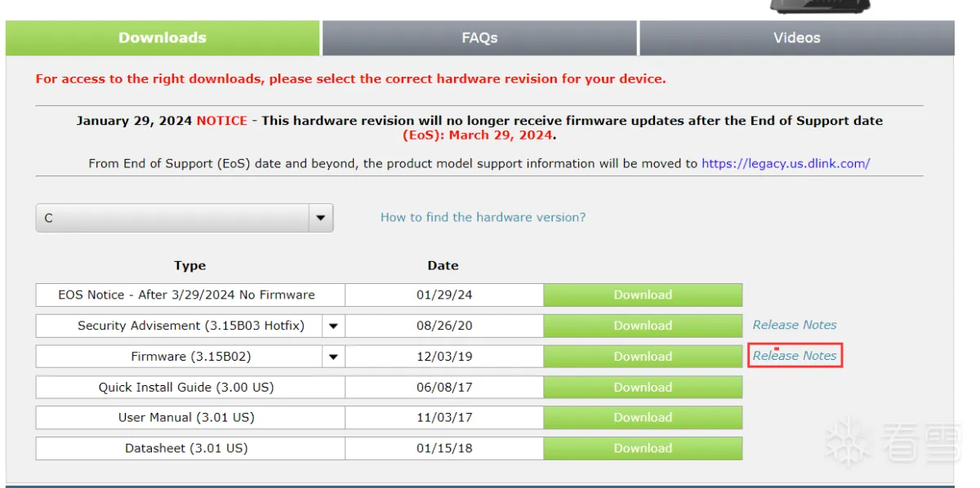The image size is (980, 488).
Task: Click the Firmware (3.15B02) type field
Action: click(180, 357)
